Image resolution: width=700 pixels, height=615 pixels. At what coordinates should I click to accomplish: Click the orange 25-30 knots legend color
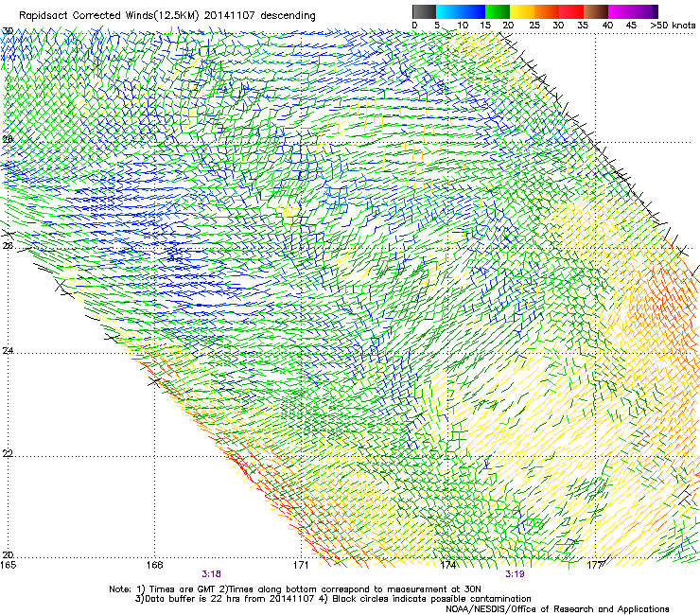[547, 11]
